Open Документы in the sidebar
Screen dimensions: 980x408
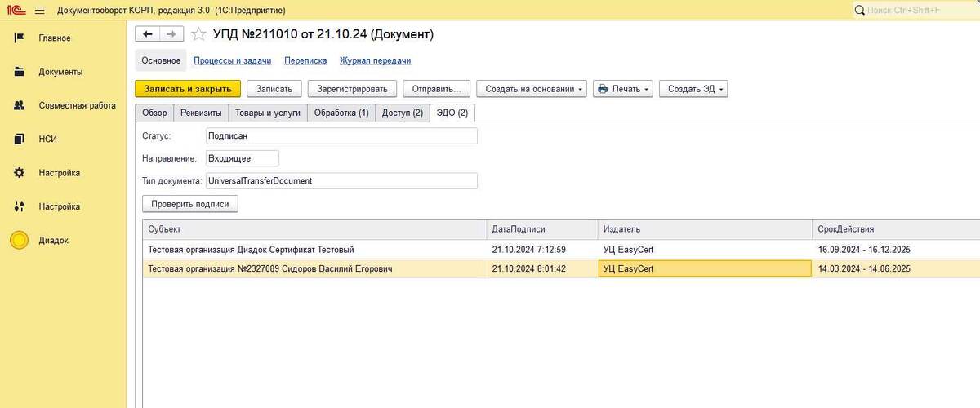[63, 72]
